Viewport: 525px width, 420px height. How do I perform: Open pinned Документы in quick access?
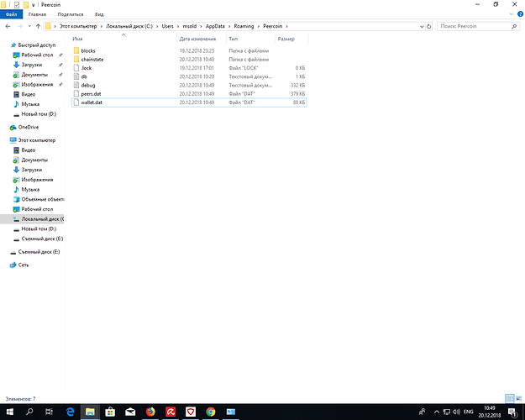pyautogui.click(x=34, y=75)
